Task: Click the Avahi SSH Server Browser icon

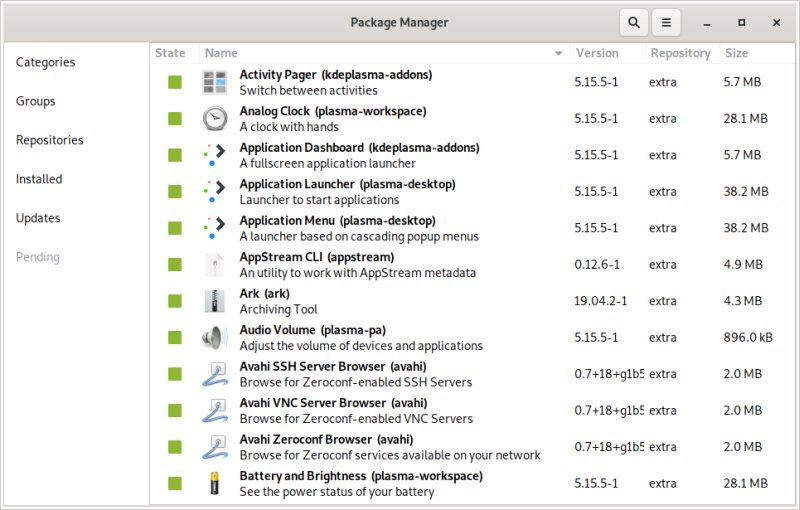Action: coord(215,374)
